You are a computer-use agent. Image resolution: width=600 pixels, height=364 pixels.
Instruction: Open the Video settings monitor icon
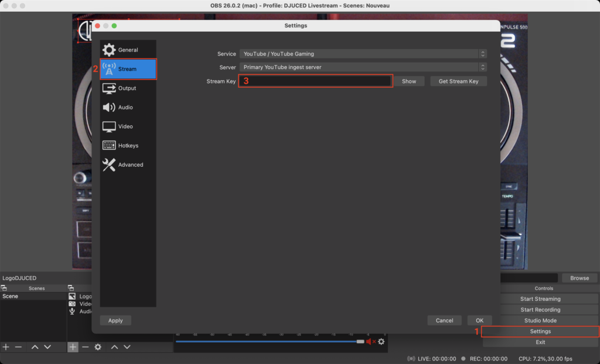click(x=109, y=126)
